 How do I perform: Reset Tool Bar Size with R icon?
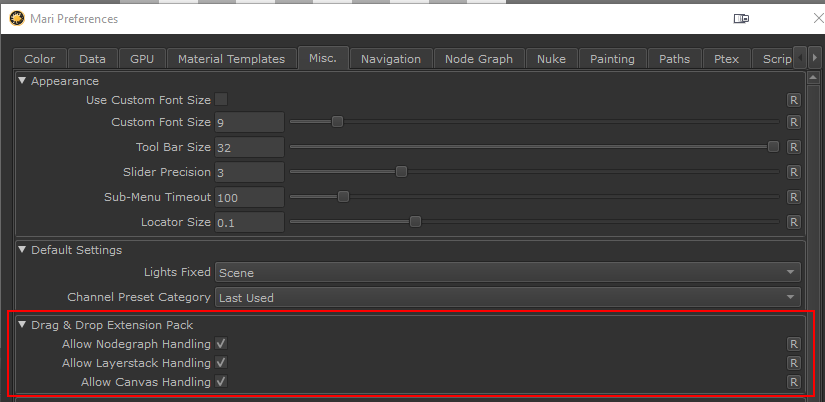pos(793,147)
